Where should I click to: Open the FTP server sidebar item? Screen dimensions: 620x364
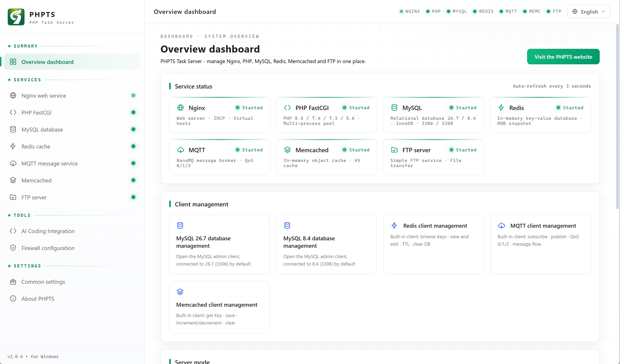[72, 197]
